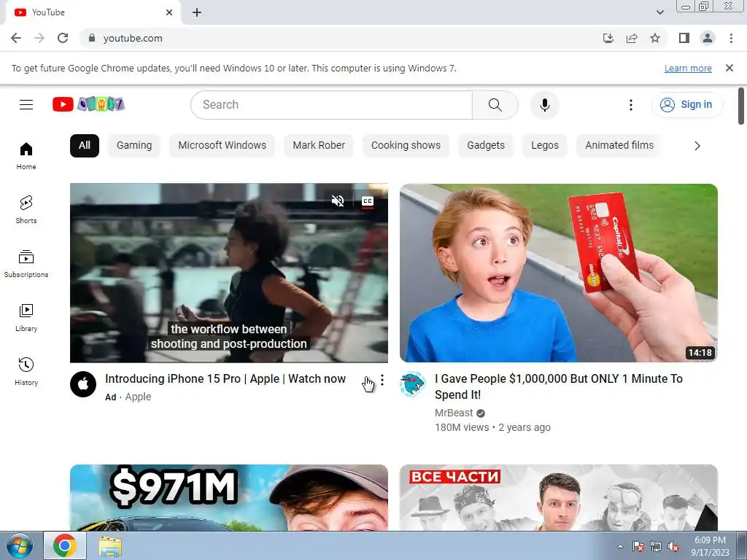Screen dimensions: 747x560
Task: Open Subscriptions in sidebar
Action: click(x=26, y=264)
